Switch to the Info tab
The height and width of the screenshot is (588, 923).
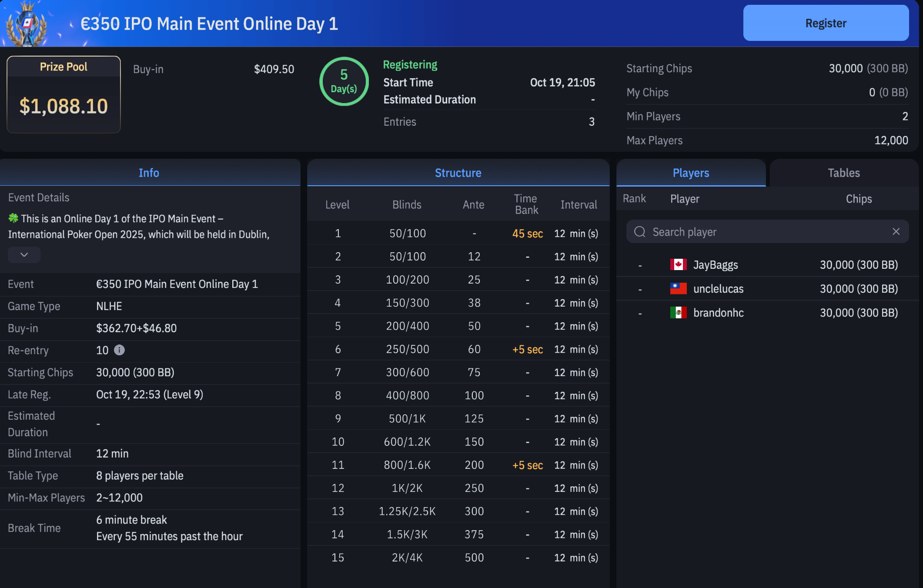pyautogui.click(x=149, y=173)
